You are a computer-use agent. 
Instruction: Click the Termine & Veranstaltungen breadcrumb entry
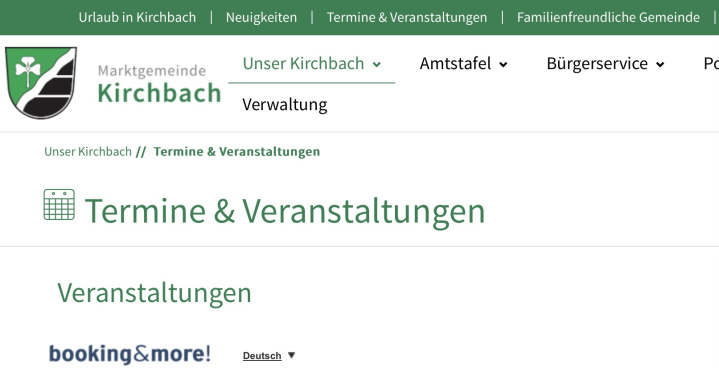[x=237, y=152]
